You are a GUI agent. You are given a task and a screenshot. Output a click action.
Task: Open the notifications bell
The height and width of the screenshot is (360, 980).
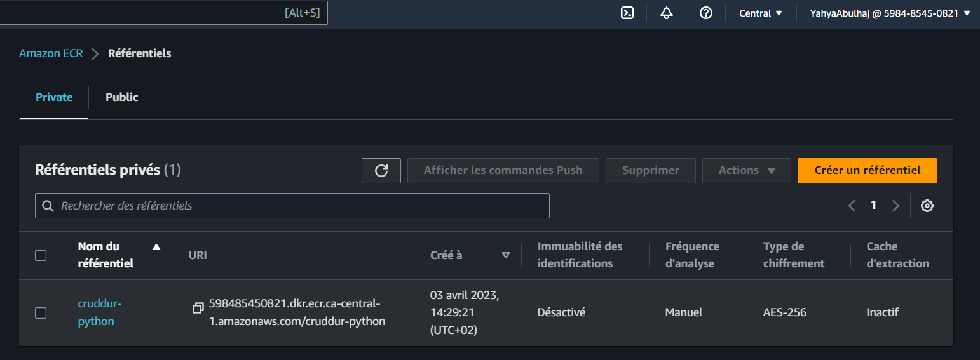point(667,13)
